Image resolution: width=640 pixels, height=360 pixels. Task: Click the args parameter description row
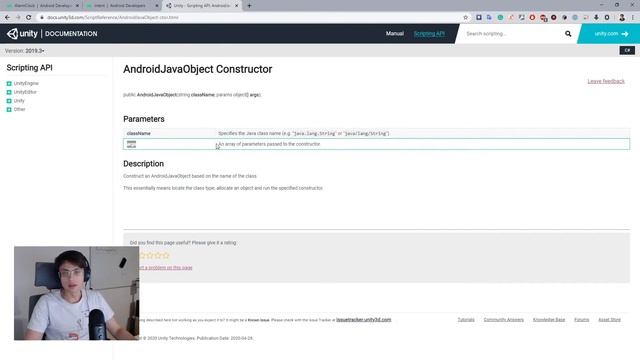pos(376,144)
